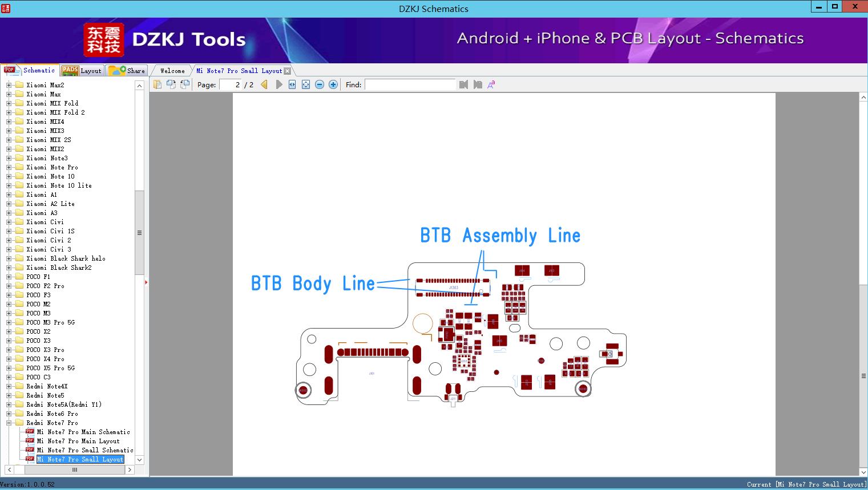Switch to the Welcome document tab
The height and width of the screenshot is (490, 868).
[x=172, y=71]
